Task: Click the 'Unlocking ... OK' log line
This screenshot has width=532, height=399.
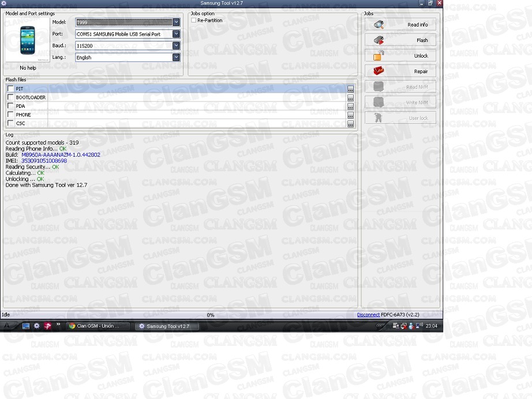Action: pyautogui.click(x=25, y=179)
